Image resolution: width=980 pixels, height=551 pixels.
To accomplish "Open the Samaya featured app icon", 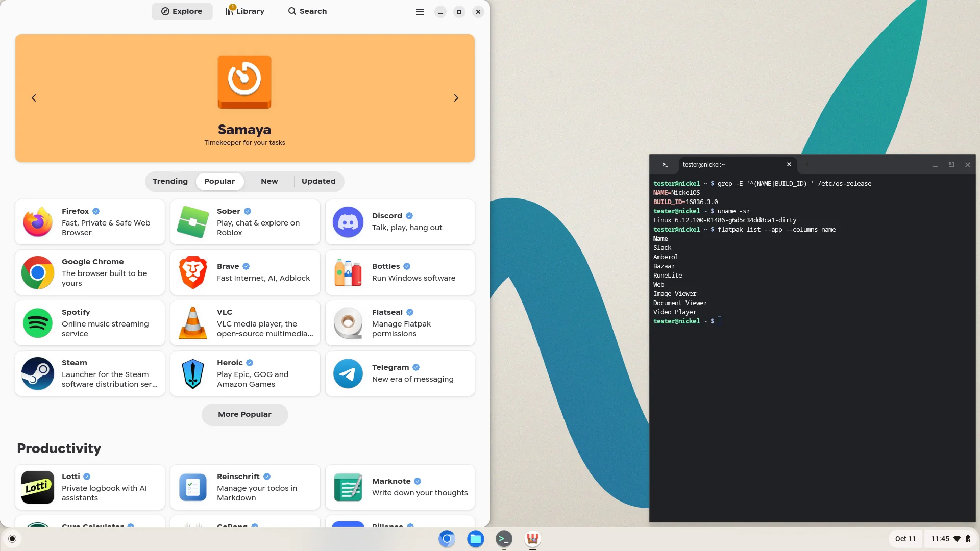I will coord(244,82).
